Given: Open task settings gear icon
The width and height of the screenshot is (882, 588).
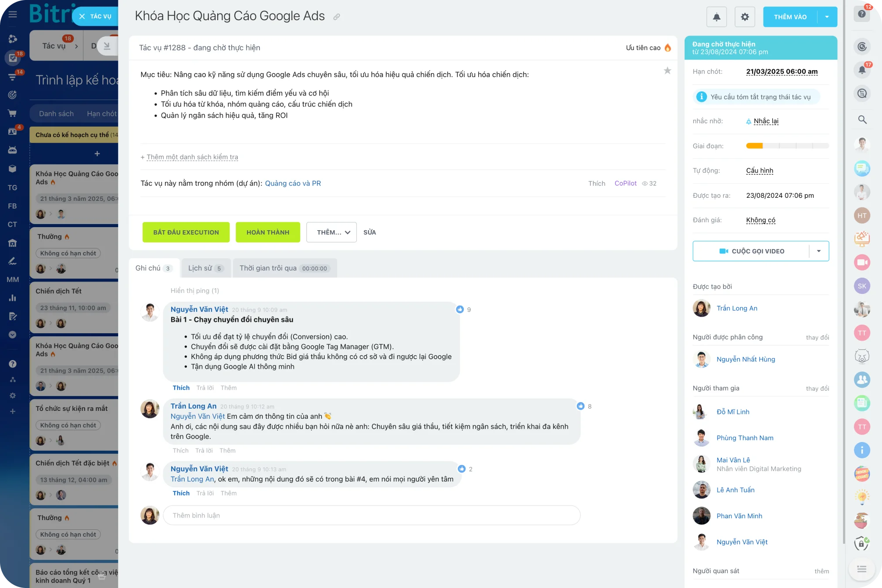Looking at the screenshot, I should tap(745, 17).
